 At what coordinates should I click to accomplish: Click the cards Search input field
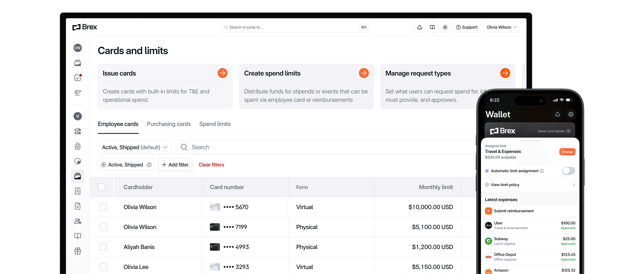[x=325, y=147]
